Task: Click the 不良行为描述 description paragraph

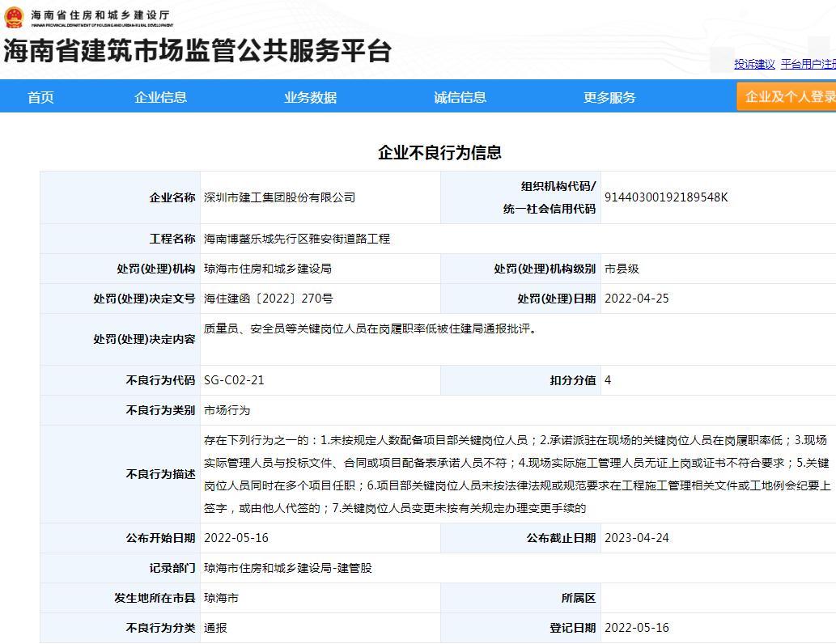Action: 517,474
